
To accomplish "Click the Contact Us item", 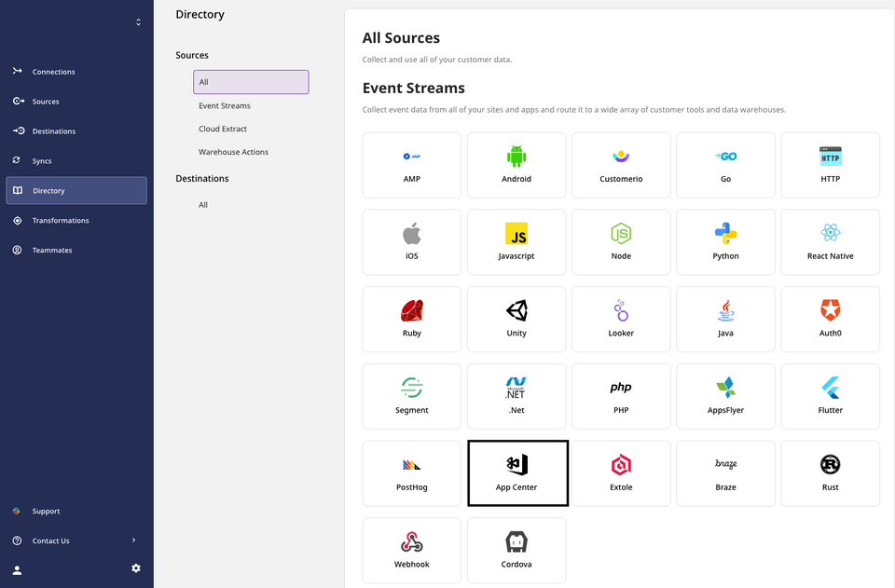I will pyautogui.click(x=50, y=540).
